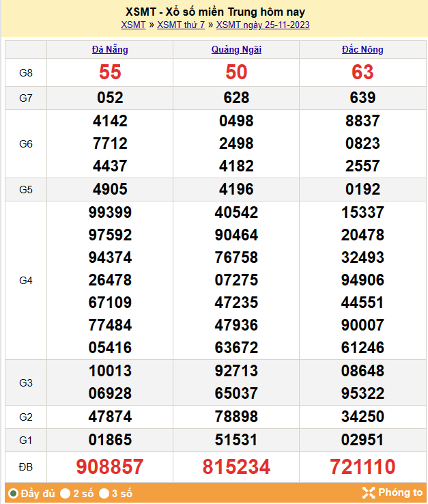Select the 3 số radio option
The height and width of the screenshot is (504, 428).
(x=104, y=493)
